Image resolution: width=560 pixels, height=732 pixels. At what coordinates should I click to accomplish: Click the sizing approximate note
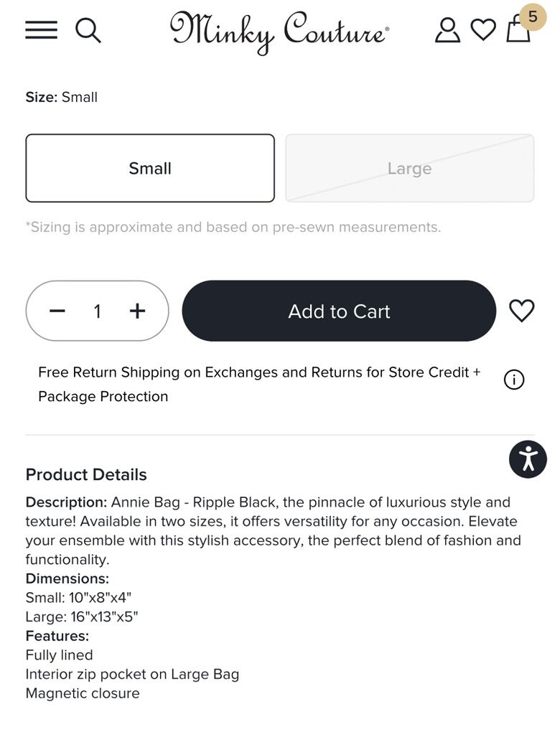tap(233, 227)
